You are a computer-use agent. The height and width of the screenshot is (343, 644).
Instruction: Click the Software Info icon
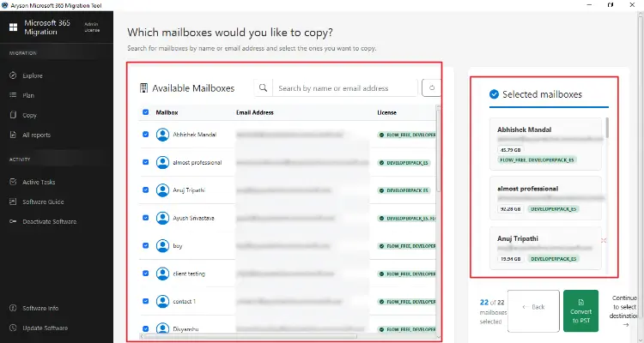13,308
